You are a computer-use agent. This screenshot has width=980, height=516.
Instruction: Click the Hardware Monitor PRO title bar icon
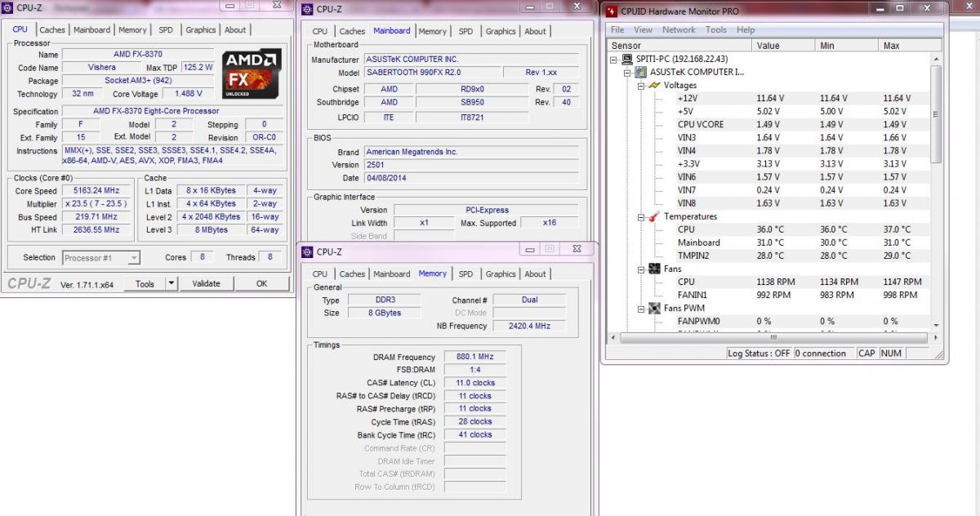tap(612, 11)
